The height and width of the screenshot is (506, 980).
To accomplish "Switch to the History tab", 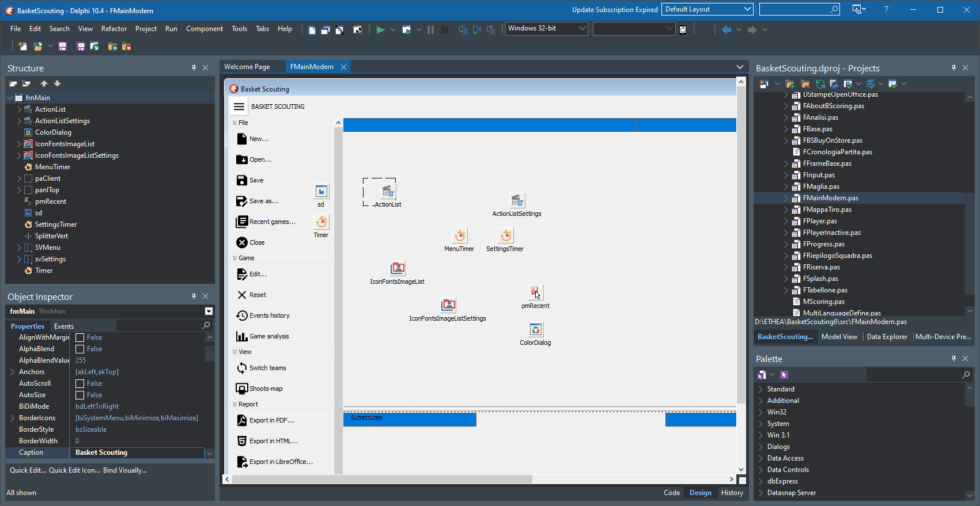I will pos(732,493).
